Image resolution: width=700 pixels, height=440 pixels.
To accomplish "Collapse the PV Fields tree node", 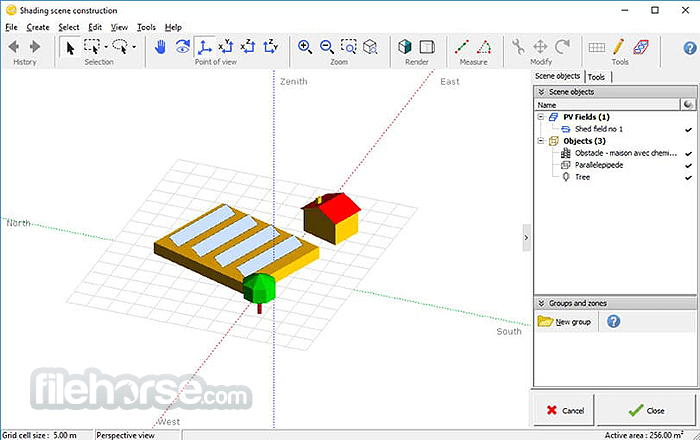I will 541,117.
